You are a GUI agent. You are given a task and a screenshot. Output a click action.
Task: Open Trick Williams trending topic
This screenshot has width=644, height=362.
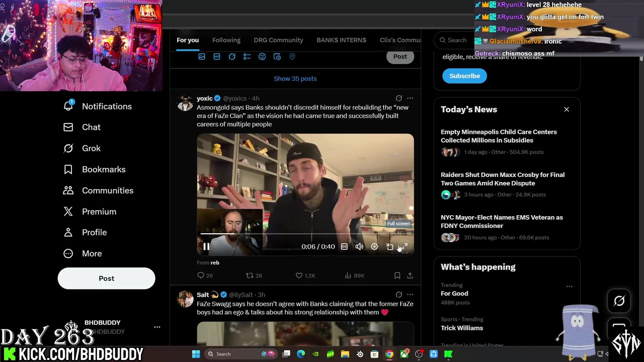(x=462, y=328)
